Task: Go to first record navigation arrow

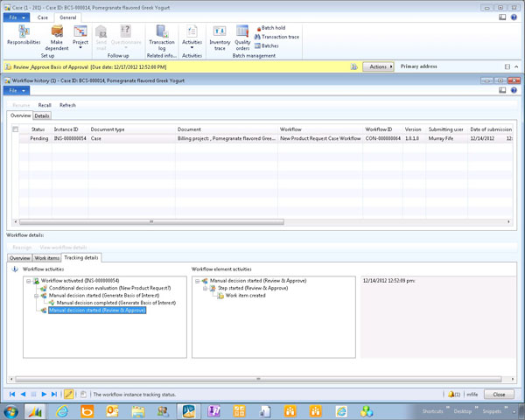Action: coord(12,395)
